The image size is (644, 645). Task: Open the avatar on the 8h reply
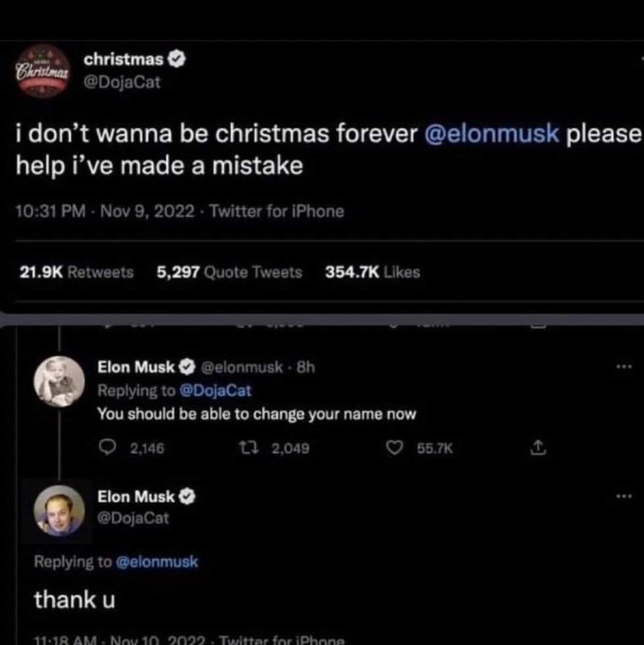59,382
